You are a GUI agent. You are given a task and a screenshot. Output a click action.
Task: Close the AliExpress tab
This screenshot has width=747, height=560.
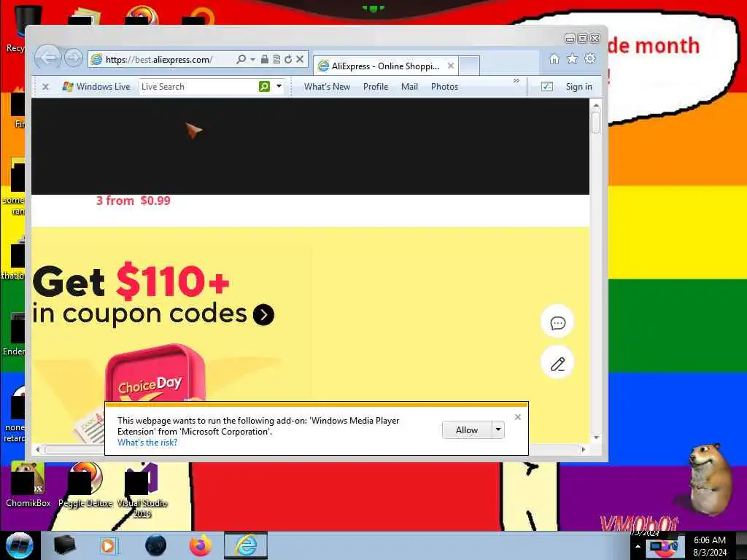pos(451,66)
